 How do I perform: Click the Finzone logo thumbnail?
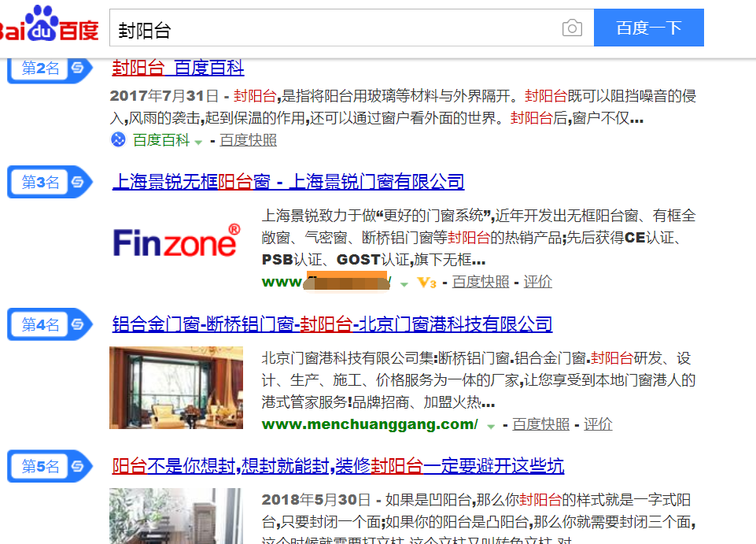coord(176,242)
